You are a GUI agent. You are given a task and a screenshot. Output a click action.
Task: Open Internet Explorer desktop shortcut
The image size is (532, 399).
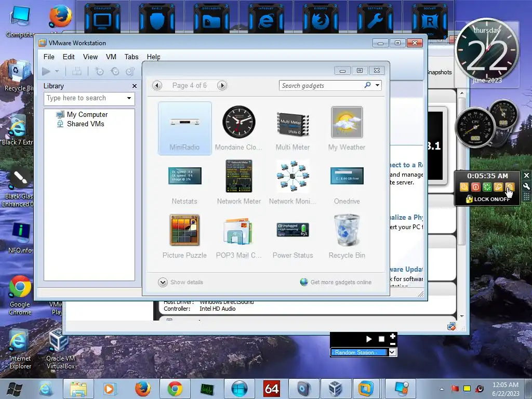pos(20,350)
